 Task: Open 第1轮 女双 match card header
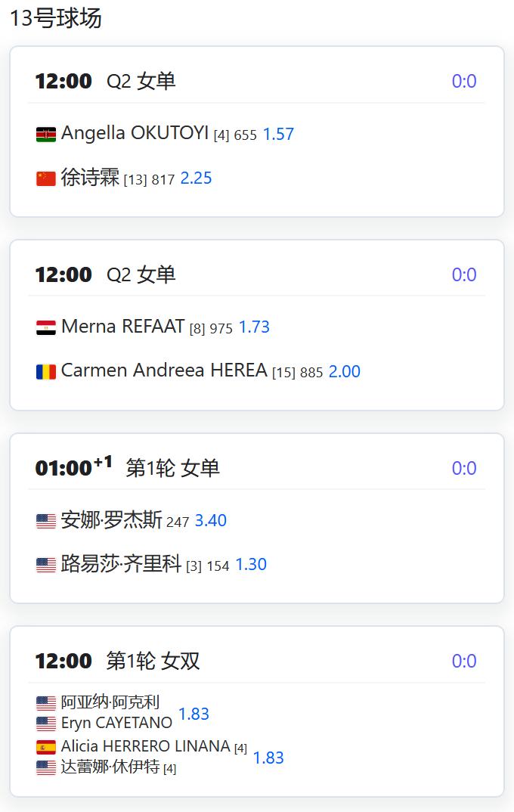(257, 662)
